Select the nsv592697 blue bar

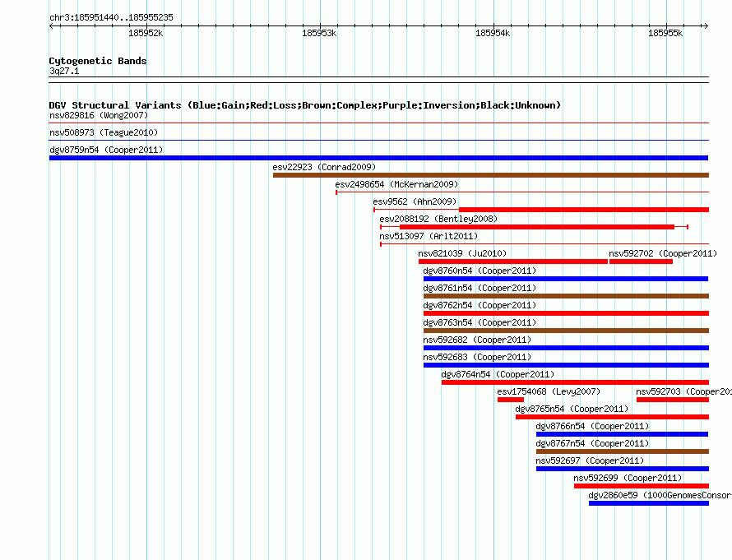click(x=623, y=469)
